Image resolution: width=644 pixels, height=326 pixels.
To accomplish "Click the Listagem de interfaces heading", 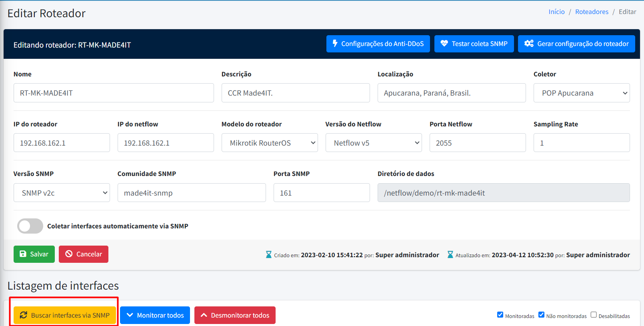I will 63,286.
